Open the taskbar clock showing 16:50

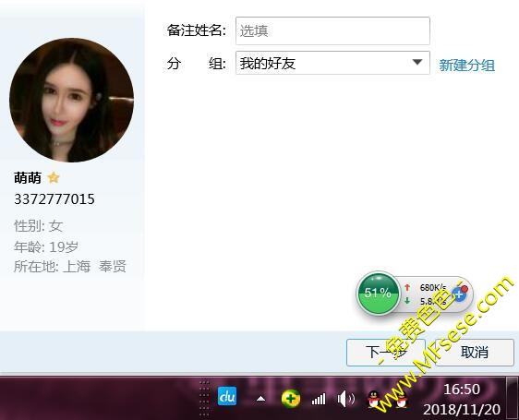click(x=462, y=399)
